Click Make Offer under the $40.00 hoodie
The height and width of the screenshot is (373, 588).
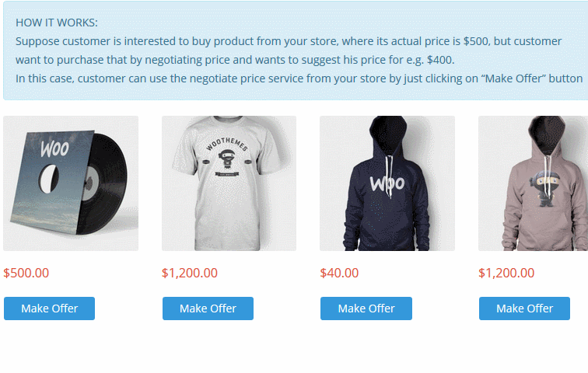point(366,309)
